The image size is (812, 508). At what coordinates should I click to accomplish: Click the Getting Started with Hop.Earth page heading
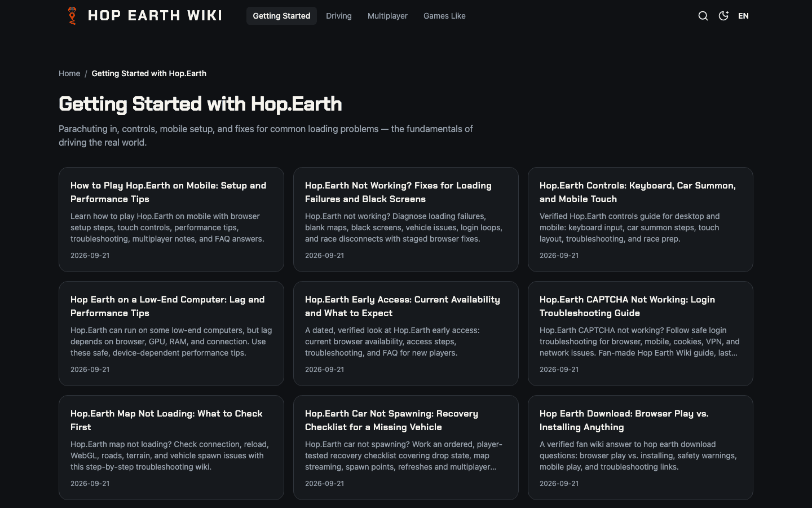(200, 104)
